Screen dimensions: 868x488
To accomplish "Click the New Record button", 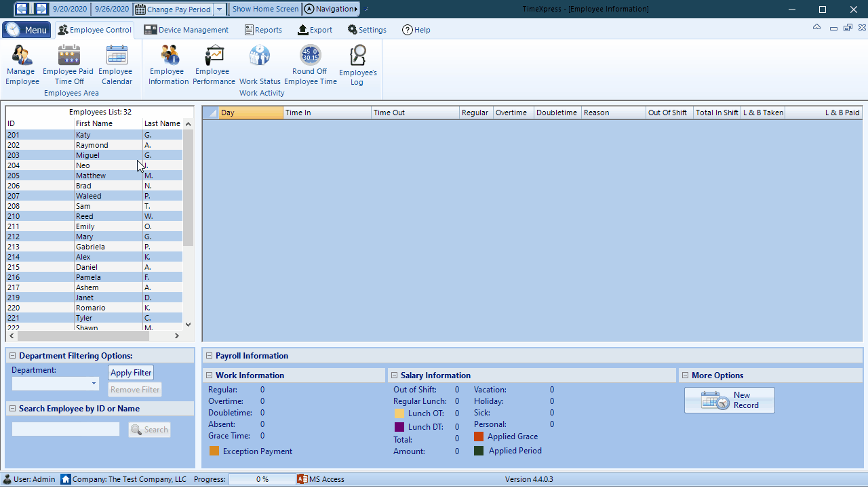I will pyautogui.click(x=729, y=401).
